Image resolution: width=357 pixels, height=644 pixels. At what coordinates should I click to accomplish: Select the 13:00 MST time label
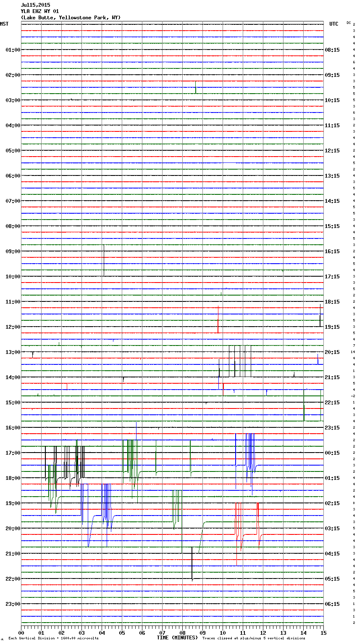13,352
